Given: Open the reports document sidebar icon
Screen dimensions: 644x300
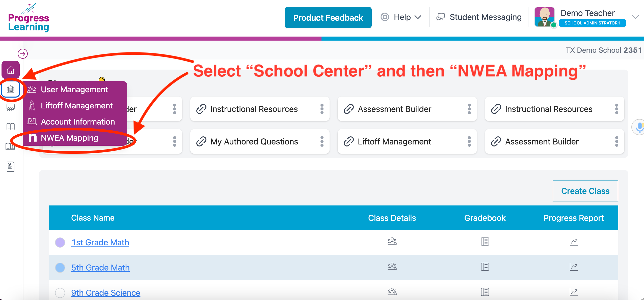Looking at the screenshot, I should click(11, 167).
